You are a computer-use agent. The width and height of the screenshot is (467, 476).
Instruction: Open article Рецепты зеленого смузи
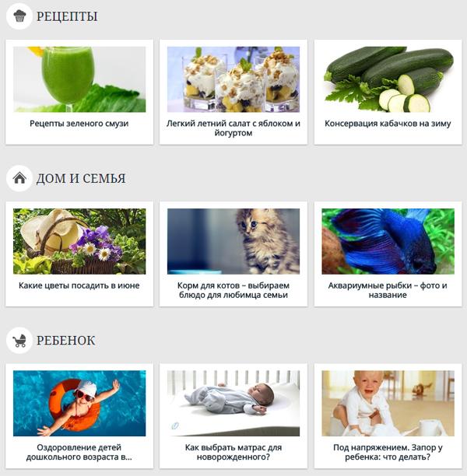[x=79, y=124]
